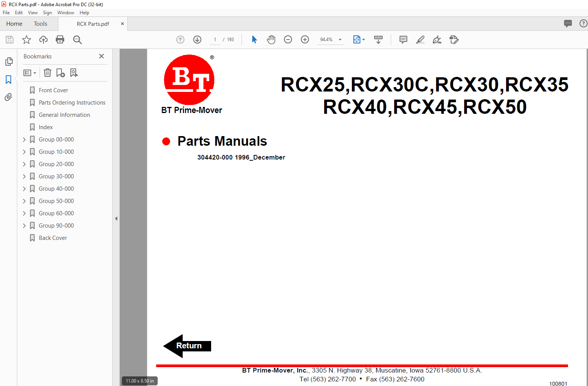Expand the Group 00-000 bookmark

point(24,140)
